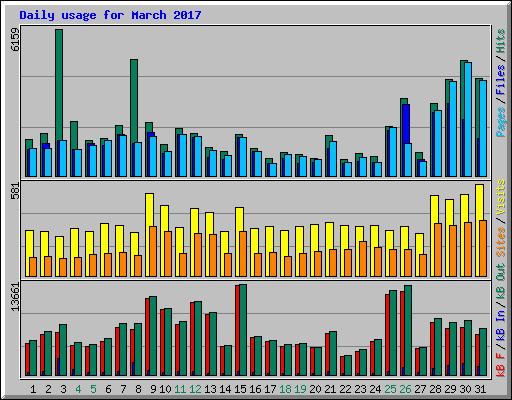Click day label 28 on the x-axis
The width and height of the screenshot is (512, 400).
click(435, 389)
